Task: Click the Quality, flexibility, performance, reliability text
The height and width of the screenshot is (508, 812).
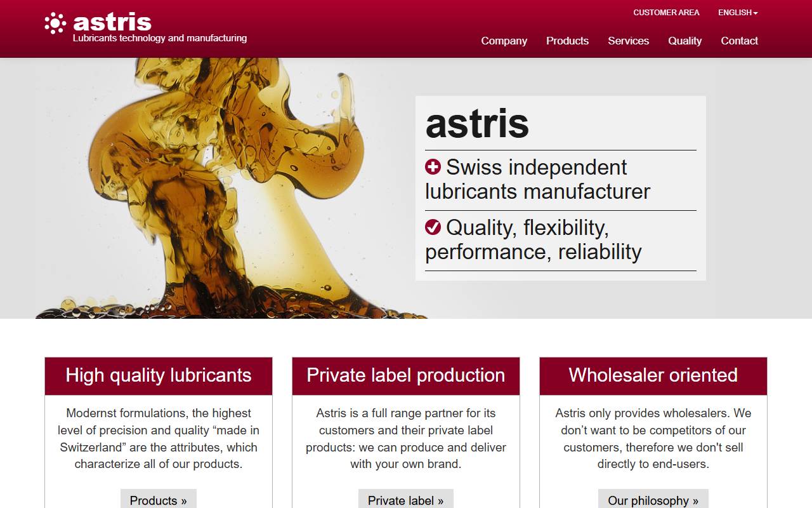Action: click(534, 239)
